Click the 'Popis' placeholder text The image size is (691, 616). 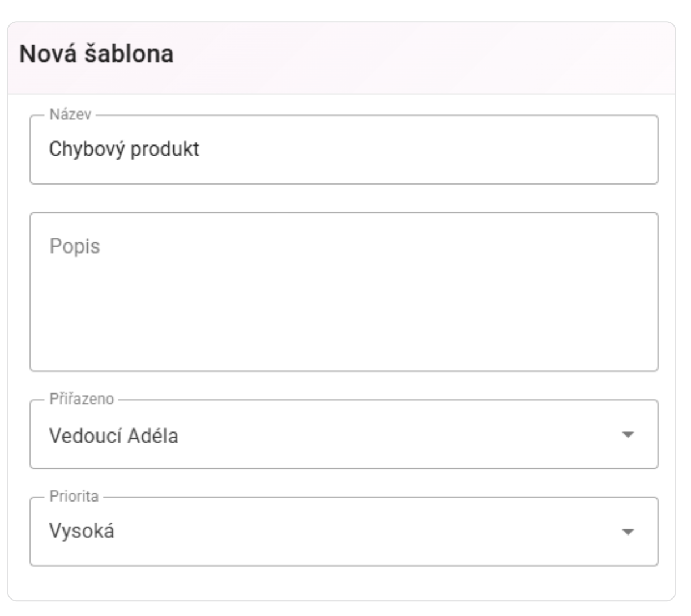75,247
